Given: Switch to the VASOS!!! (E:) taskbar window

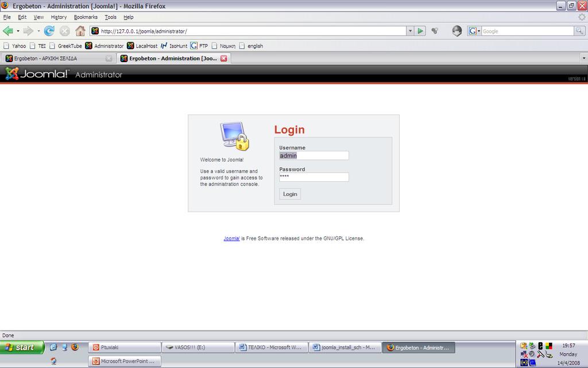Looking at the screenshot, I should coord(198,347).
